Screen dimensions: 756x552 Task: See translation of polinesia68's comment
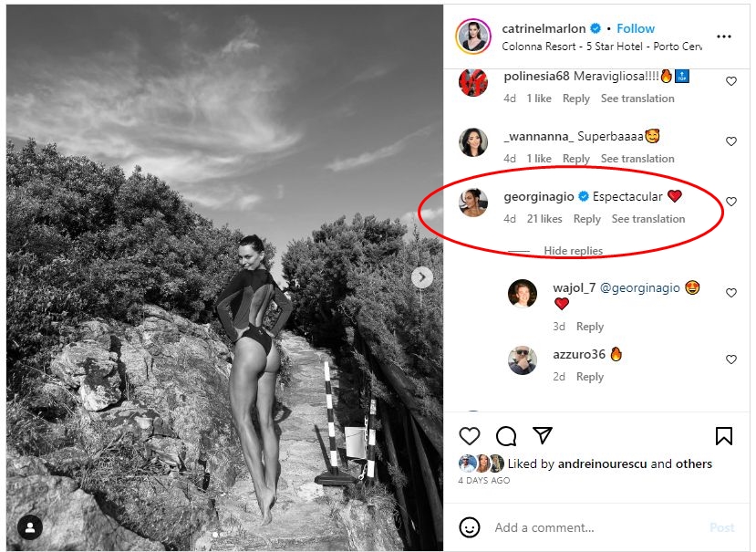pos(637,99)
